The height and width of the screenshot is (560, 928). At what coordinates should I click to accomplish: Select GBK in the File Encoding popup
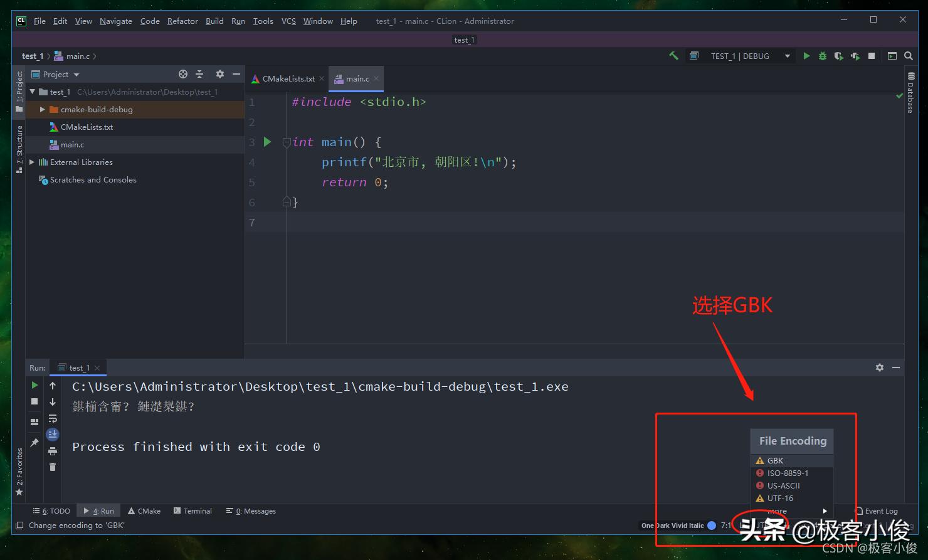[x=776, y=460]
